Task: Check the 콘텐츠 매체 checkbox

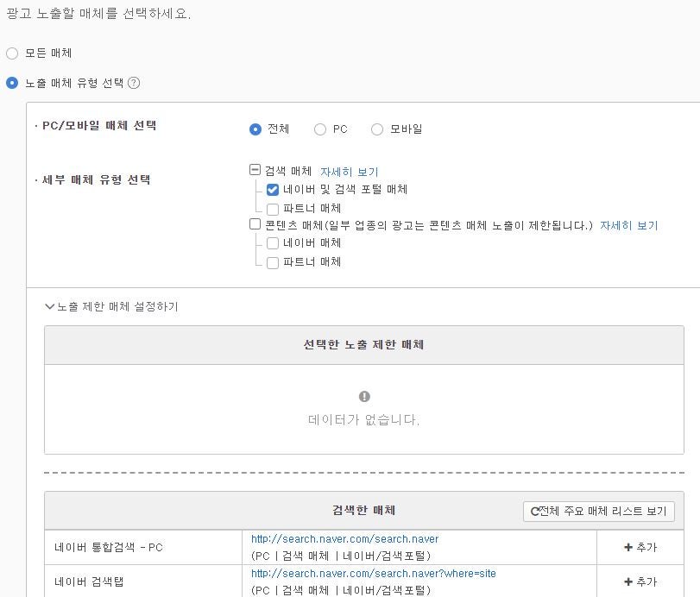Action: coord(255,224)
